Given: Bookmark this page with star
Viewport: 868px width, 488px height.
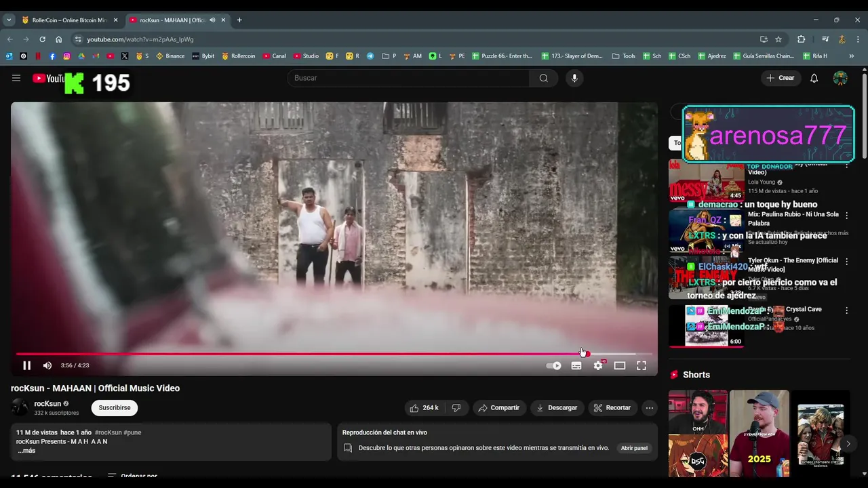Looking at the screenshot, I should (778, 39).
